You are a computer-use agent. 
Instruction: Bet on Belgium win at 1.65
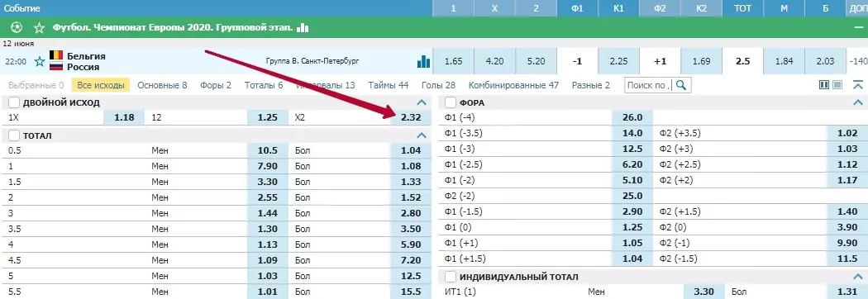point(453,61)
